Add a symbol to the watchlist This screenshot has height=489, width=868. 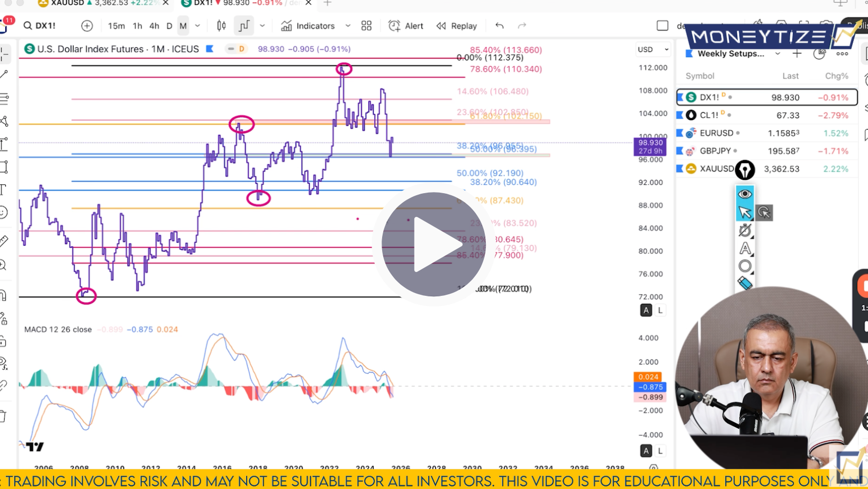pos(797,53)
